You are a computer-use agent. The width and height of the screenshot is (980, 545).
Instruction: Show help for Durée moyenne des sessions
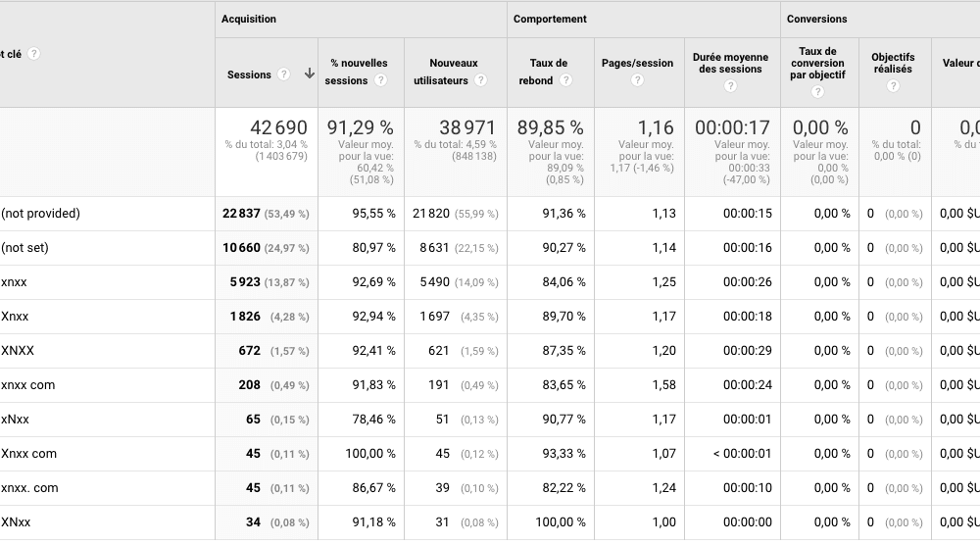coord(730,87)
